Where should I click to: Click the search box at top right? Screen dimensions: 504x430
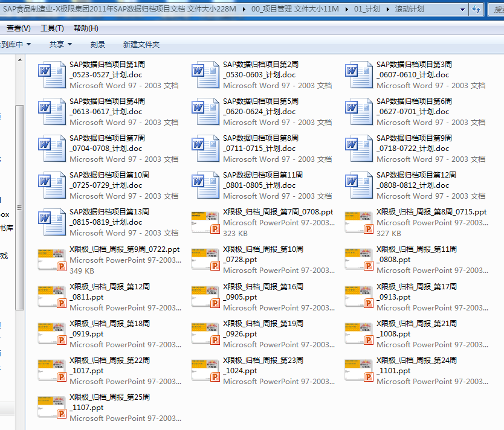[497, 9]
